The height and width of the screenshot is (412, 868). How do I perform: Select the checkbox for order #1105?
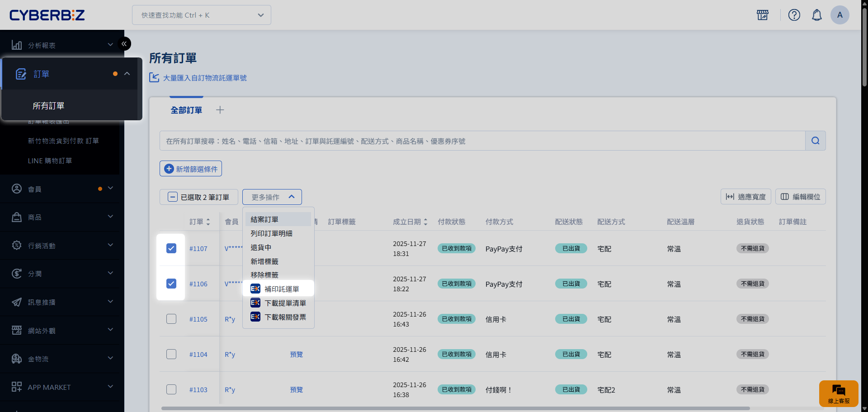[171, 319]
